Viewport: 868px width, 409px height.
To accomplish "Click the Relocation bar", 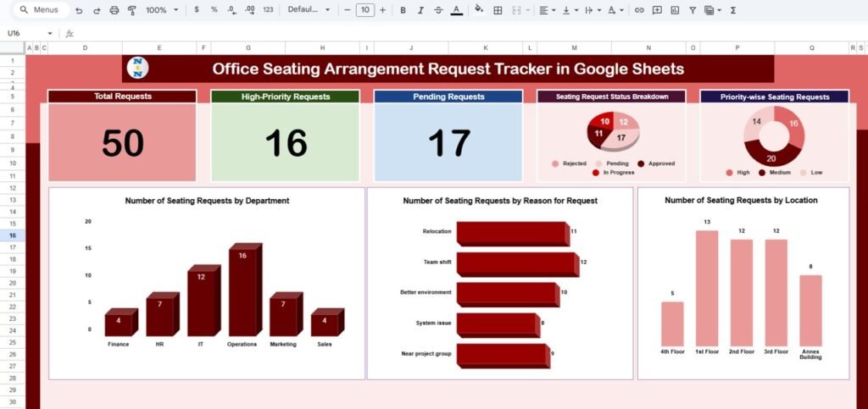I will [x=513, y=233].
